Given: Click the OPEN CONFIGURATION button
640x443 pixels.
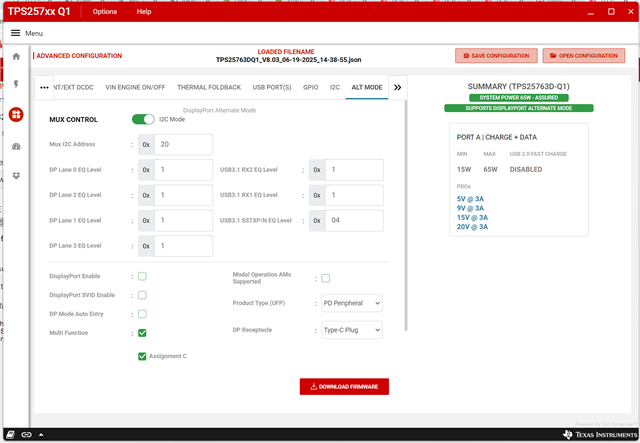Looking at the screenshot, I should 584,56.
